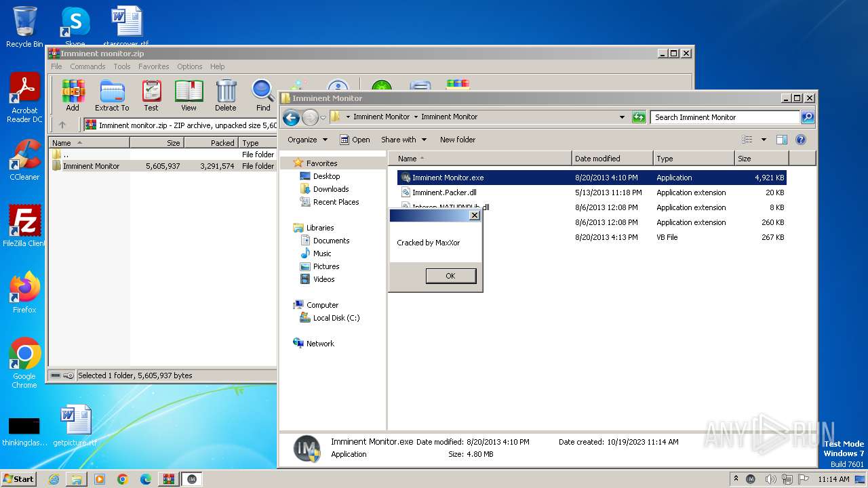This screenshot has width=868, height=488.
Task: Close the Cracked by MaxXor dialog
Action: coord(475,215)
